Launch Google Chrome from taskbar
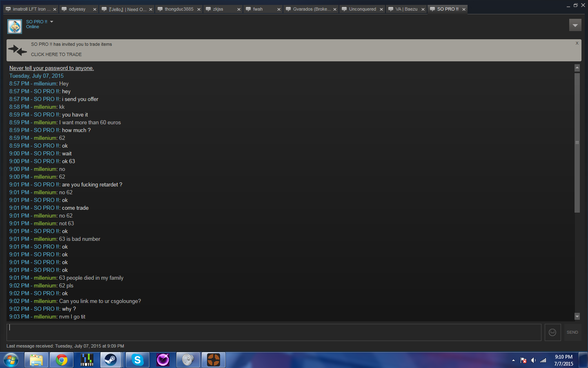588x368 pixels. (x=62, y=360)
